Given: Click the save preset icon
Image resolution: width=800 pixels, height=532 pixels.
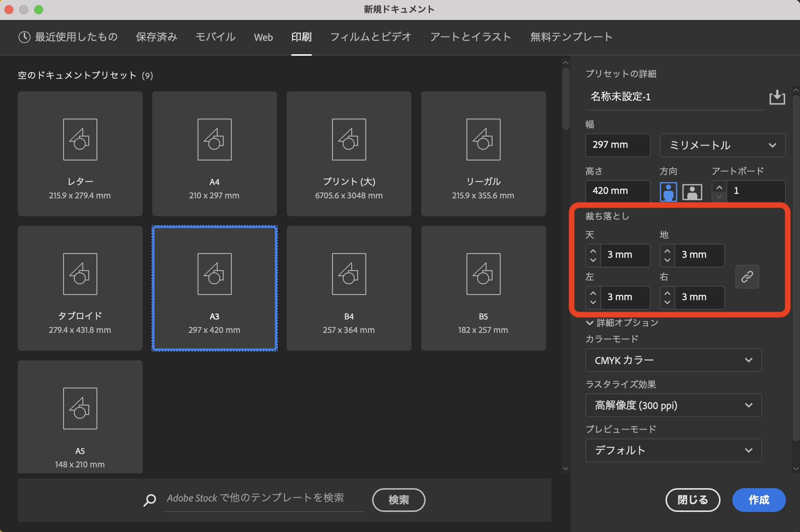Looking at the screenshot, I should (777, 97).
